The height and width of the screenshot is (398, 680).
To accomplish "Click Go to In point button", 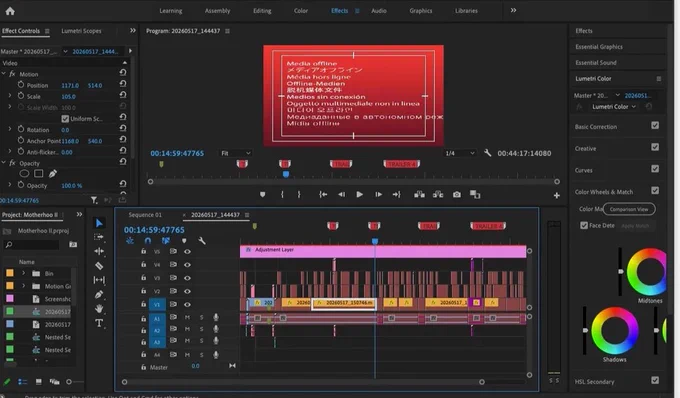I will pyautogui.click(x=323, y=195).
